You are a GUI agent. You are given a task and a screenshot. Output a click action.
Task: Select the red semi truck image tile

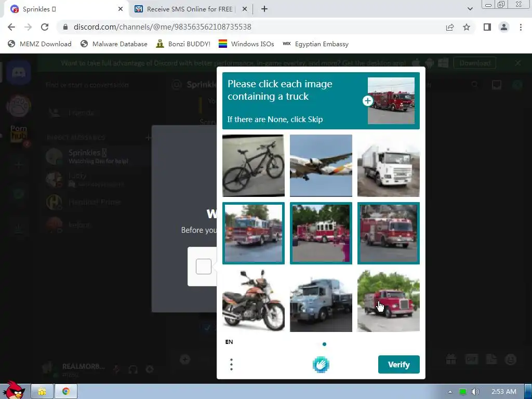[389, 301]
